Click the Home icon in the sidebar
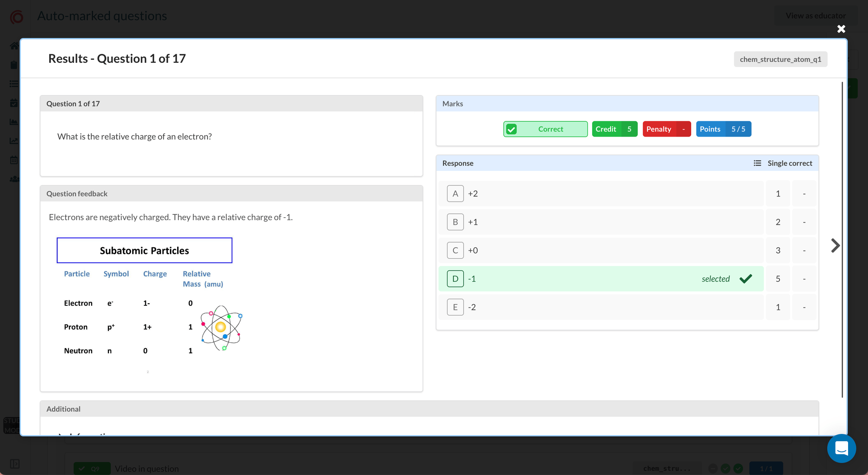868x475 pixels. coord(14,46)
